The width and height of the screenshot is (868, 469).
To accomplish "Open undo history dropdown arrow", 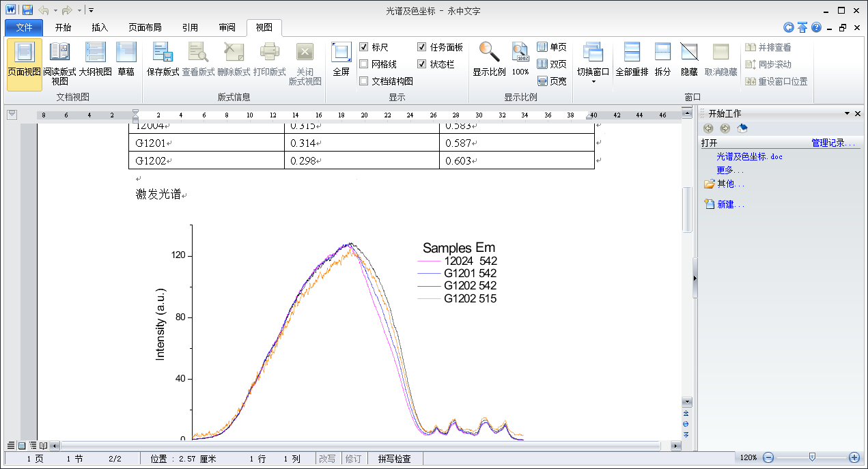I will tap(55, 10).
